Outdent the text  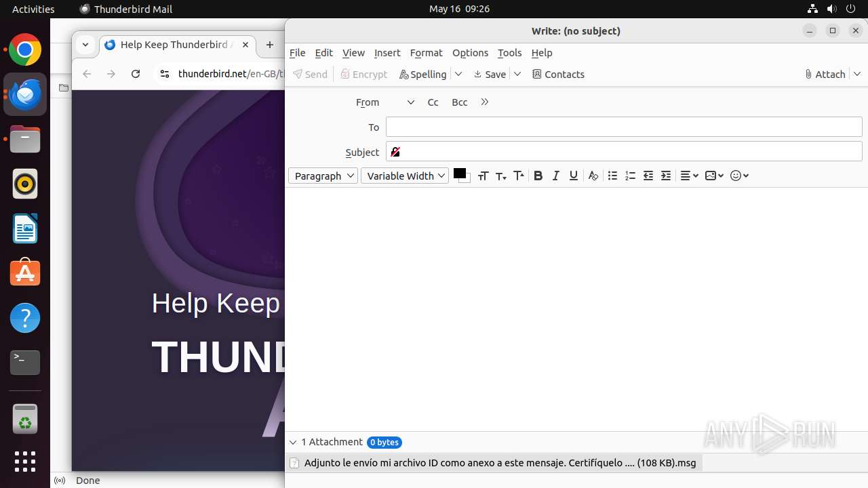click(x=648, y=176)
